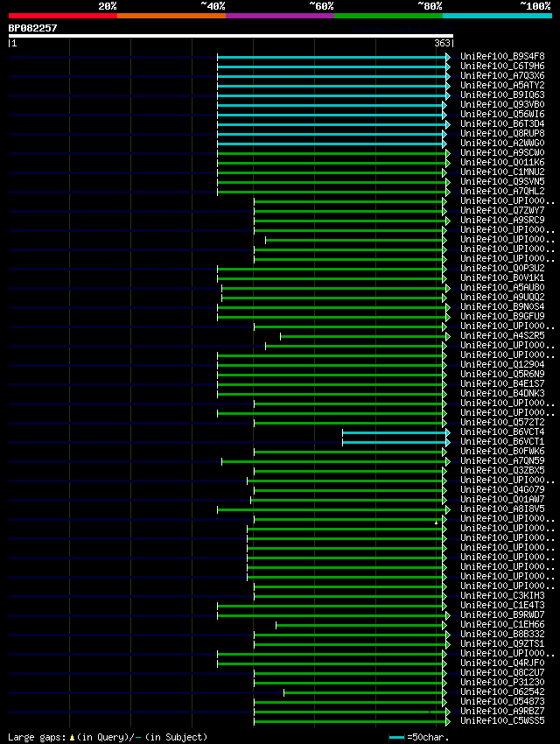Click the red 20% identity legend segment

point(63,16)
